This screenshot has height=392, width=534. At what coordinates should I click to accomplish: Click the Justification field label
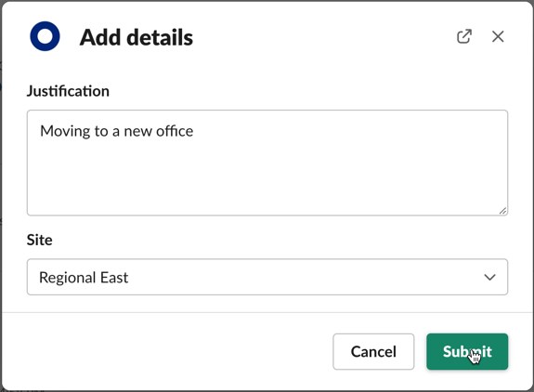[68, 91]
